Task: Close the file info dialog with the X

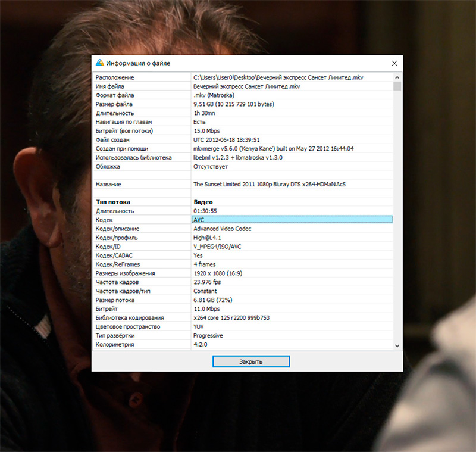Action: [x=394, y=63]
